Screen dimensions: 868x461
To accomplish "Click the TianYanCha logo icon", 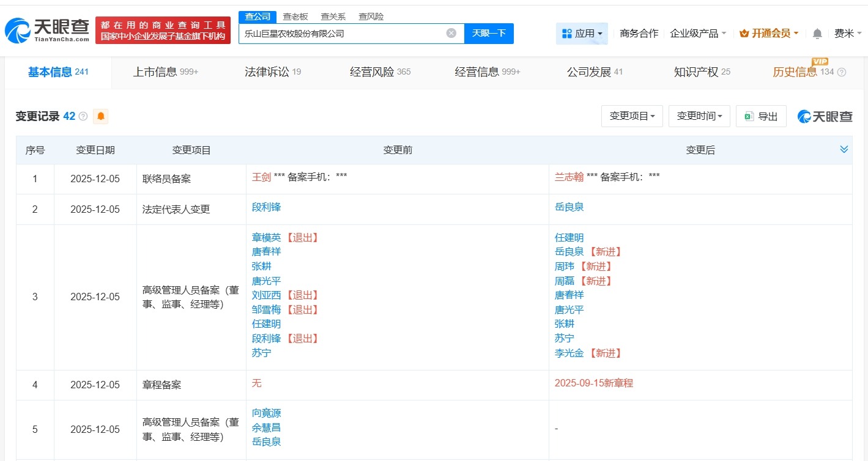I will [18, 31].
